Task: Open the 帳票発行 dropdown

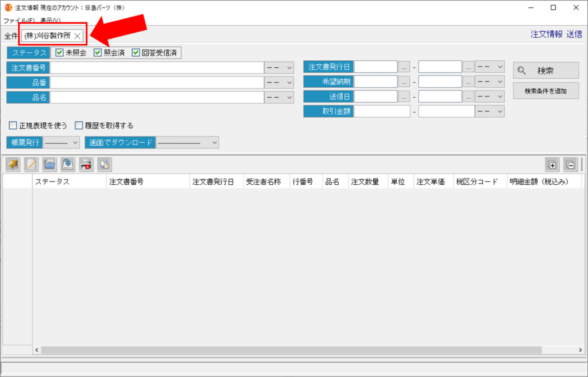Action: (x=61, y=143)
